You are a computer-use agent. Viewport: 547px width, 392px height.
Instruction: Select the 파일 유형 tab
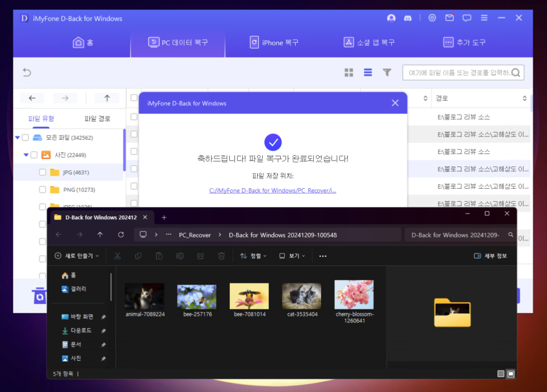point(41,119)
